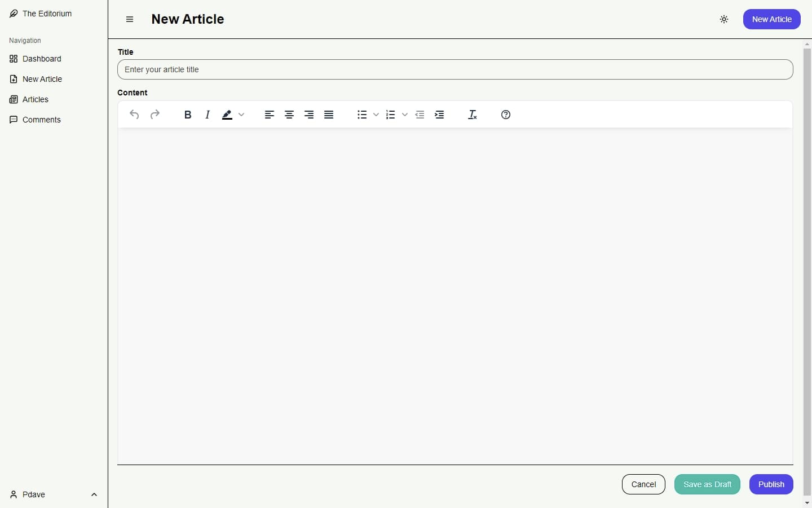The image size is (812, 508).
Task: Publish the article
Action: point(771,484)
